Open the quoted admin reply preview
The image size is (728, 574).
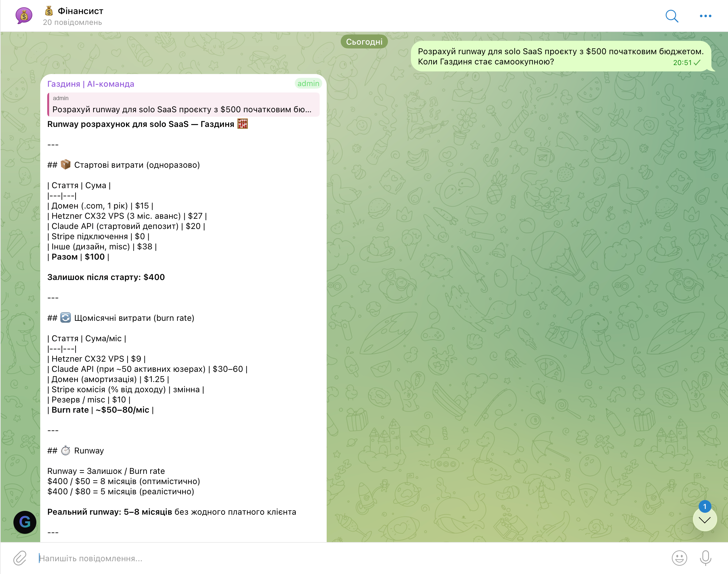tap(183, 105)
